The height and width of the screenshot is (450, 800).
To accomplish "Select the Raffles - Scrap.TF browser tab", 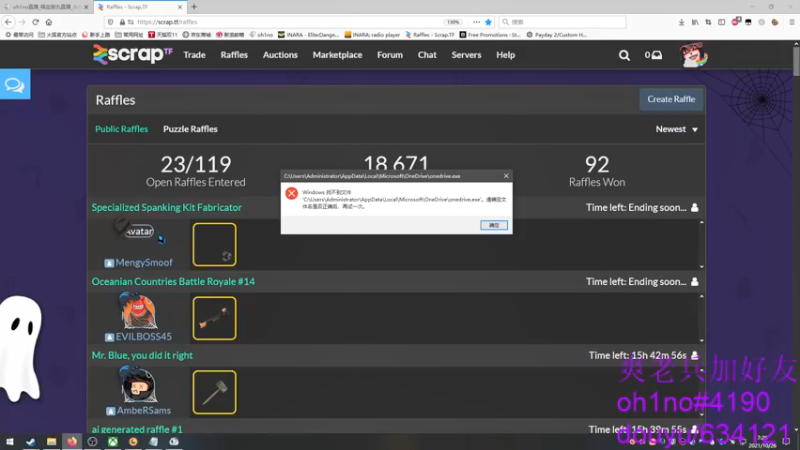I will [x=138, y=7].
